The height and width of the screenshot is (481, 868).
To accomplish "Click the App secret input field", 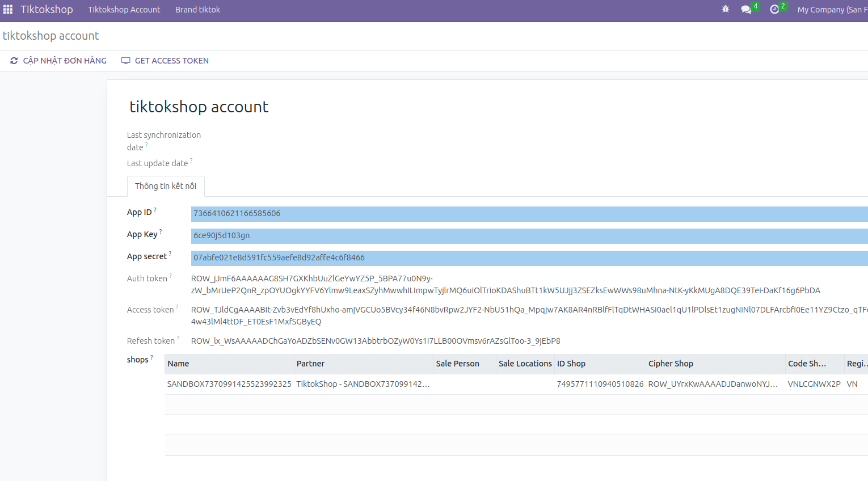I will point(528,258).
